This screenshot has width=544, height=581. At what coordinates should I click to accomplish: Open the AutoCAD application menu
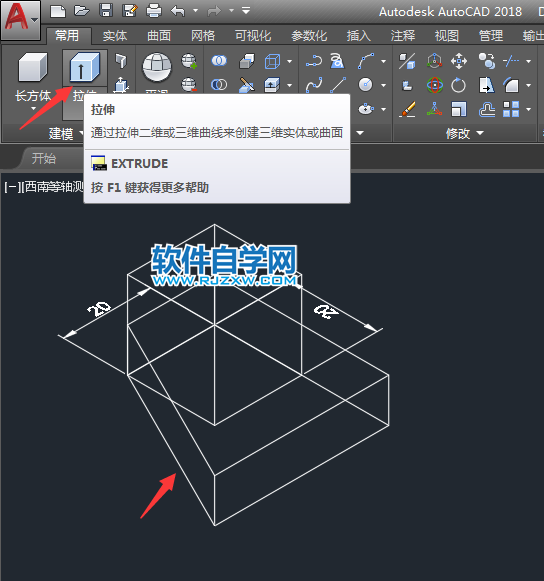tap(21, 20)
